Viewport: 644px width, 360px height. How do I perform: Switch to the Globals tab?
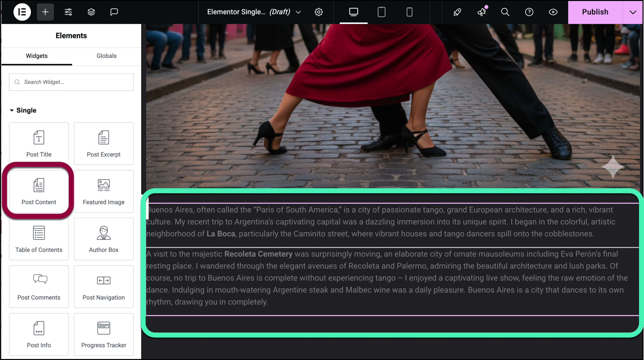point(106,56)
